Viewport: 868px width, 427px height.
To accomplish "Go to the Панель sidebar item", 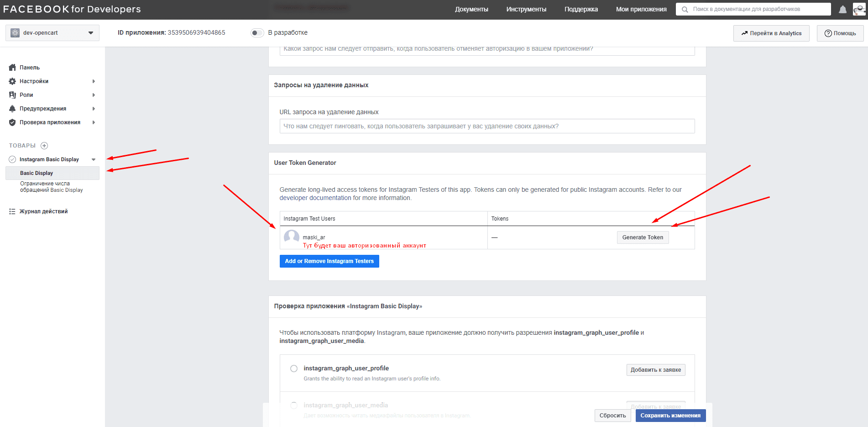I will pyautogui.click(x=30, y=68).
